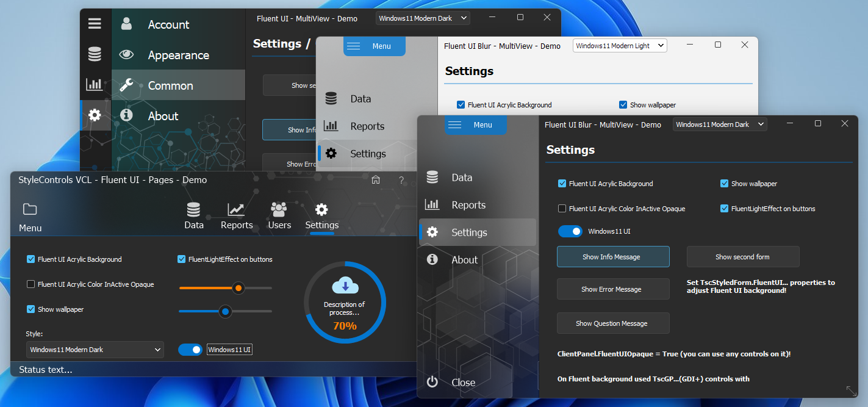The height and width of the screenshot is (407, 868).
Task: Uncheck Show wallpaper in light Blur window
Action: pos(623,105)
